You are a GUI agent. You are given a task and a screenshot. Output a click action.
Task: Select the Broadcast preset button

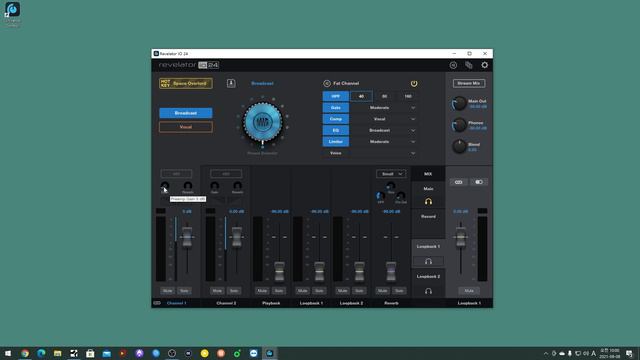click(186, 113)
